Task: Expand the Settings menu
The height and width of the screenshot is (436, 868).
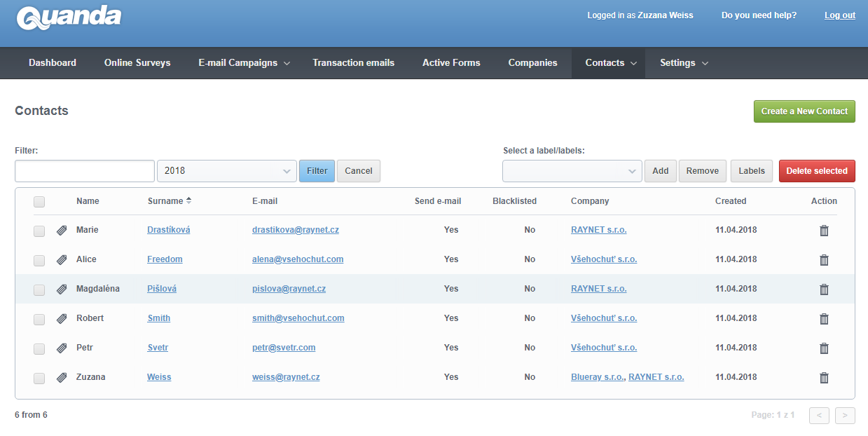Action: pos(684,63)
